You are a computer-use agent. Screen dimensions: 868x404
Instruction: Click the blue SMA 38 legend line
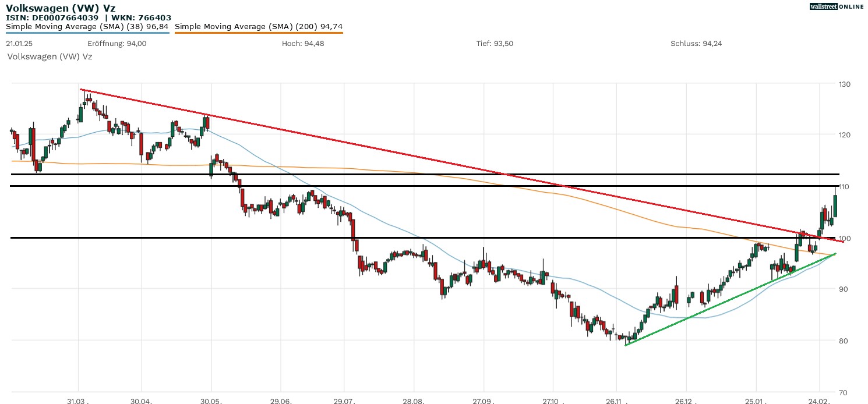tap(87, 33)
